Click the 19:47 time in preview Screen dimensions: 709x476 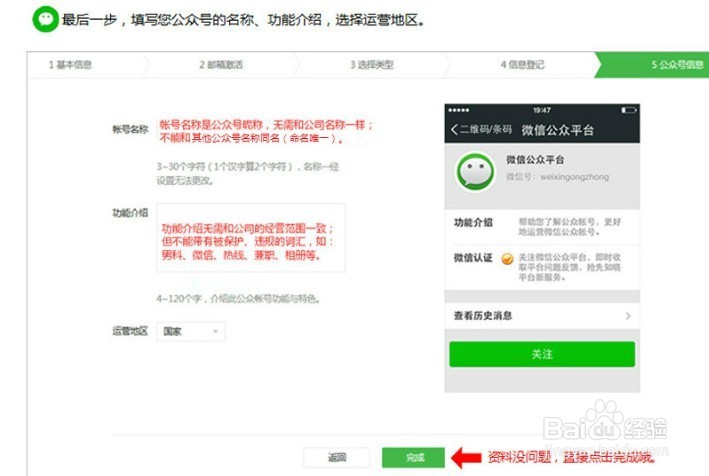point(542,110)
